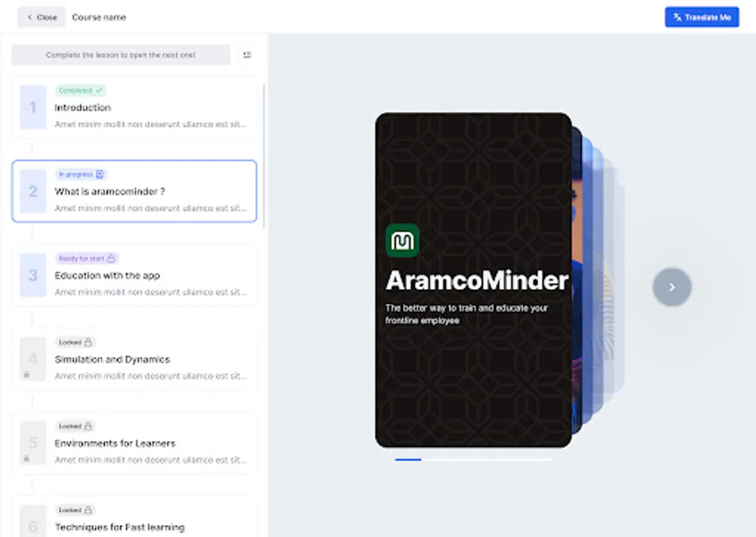Click the AramcoMinder title slide card
Screen dimensions: 756x537
pyautogui.click(x=474, y=280)
